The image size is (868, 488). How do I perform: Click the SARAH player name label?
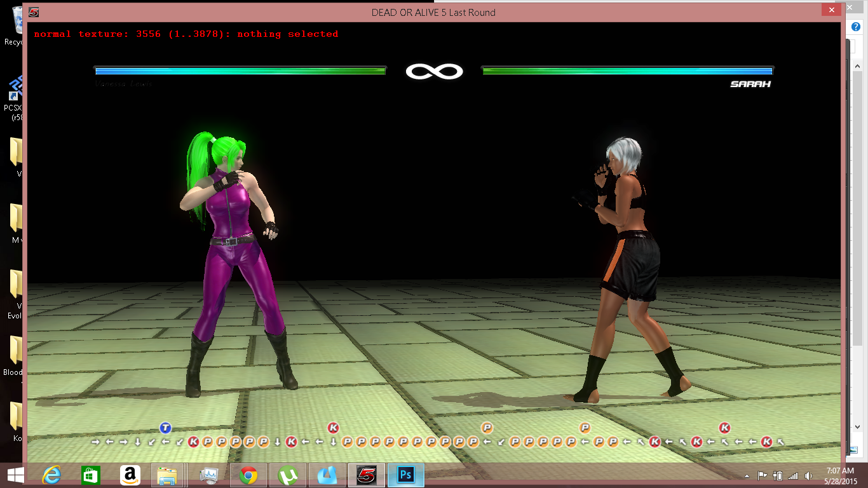pyautogui.click(x=750, y=84)
